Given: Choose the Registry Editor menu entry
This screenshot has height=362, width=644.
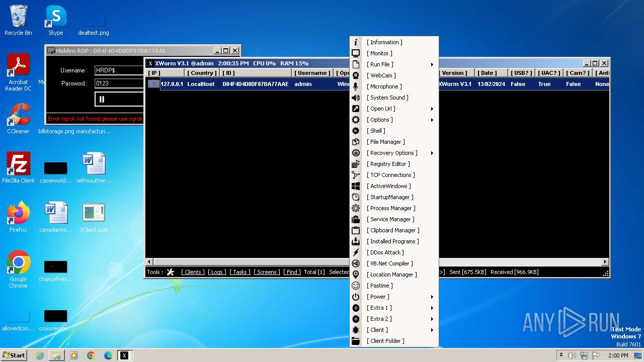Looking at the screenshot, I should [x=394, y=164].
